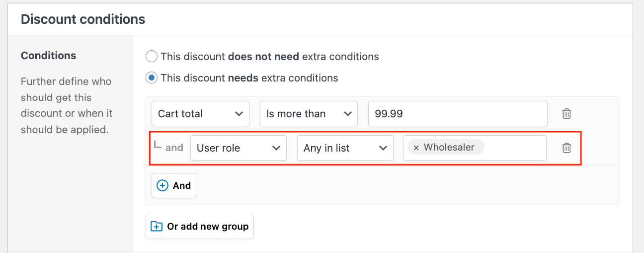
Task: Click the Discount conditions section heading
Action: [83, 19]
